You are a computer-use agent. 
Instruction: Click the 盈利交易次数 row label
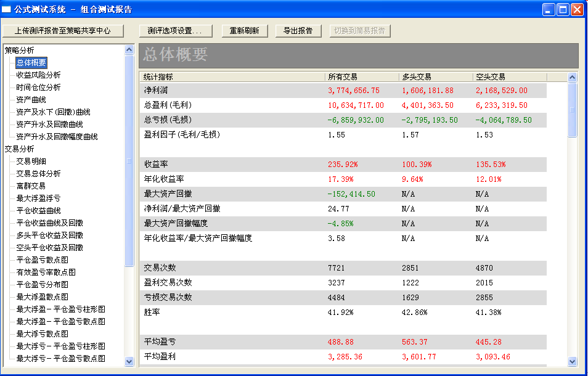(x=168, y=282)
